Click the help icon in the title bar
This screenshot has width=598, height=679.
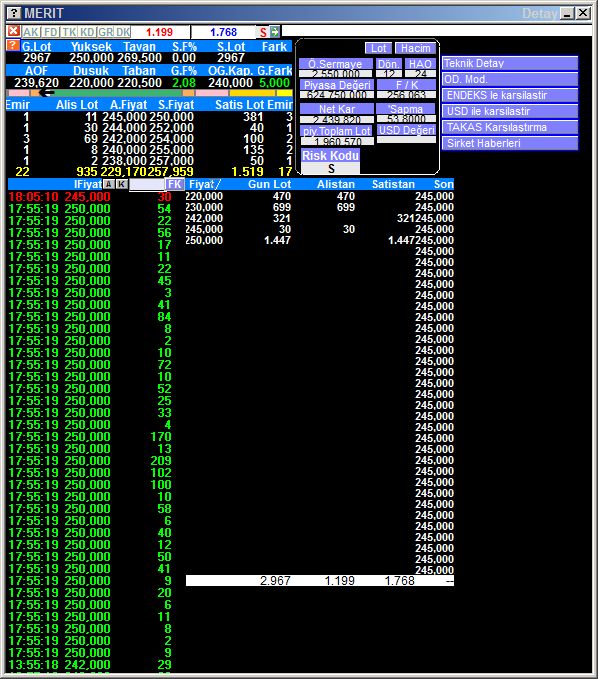pos(14,13)
